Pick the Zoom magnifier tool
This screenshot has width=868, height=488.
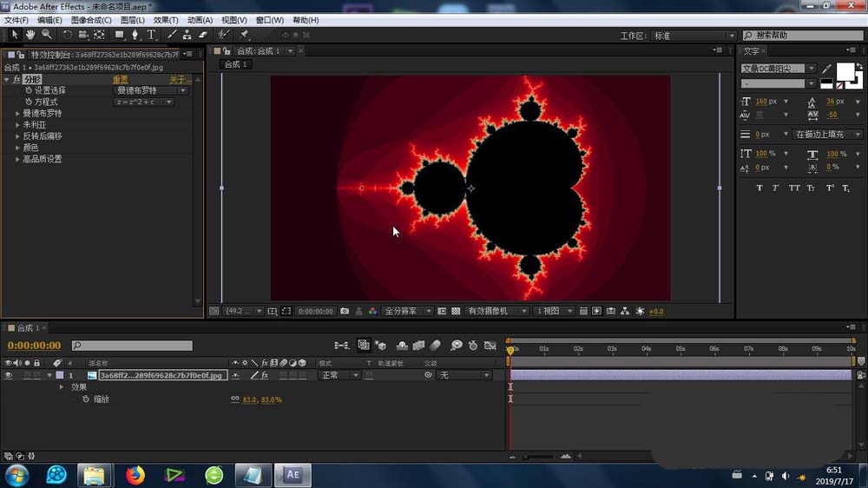click(46, 35)
